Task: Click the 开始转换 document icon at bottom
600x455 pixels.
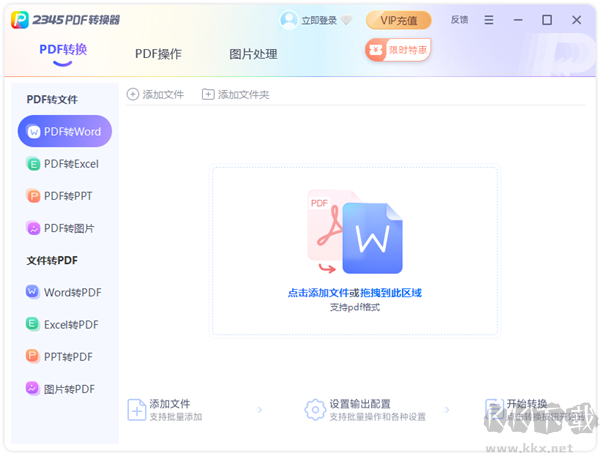Action: [495, 410]
